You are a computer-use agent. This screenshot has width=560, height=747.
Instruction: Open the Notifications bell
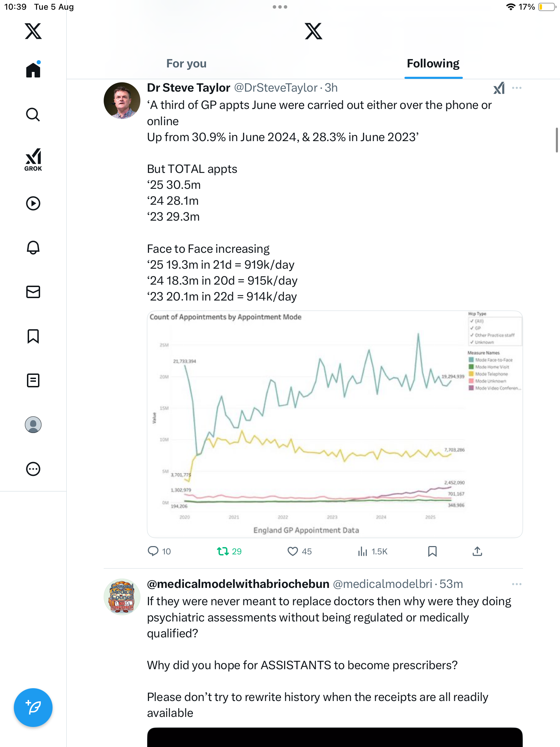[33, 248]
